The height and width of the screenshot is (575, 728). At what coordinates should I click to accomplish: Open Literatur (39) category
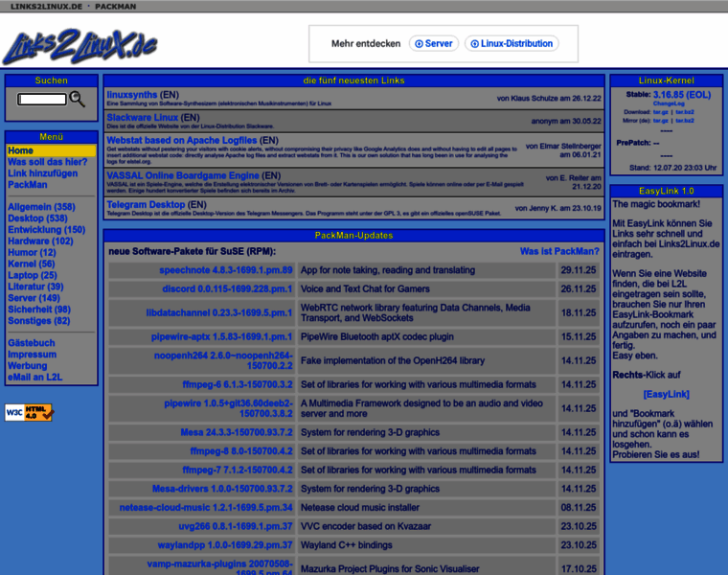[35, 287]
